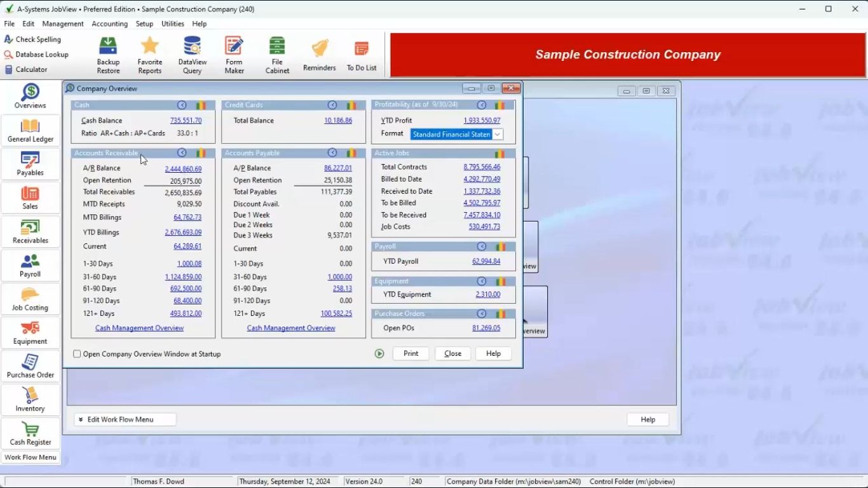Open Payables module

(31, 164)
